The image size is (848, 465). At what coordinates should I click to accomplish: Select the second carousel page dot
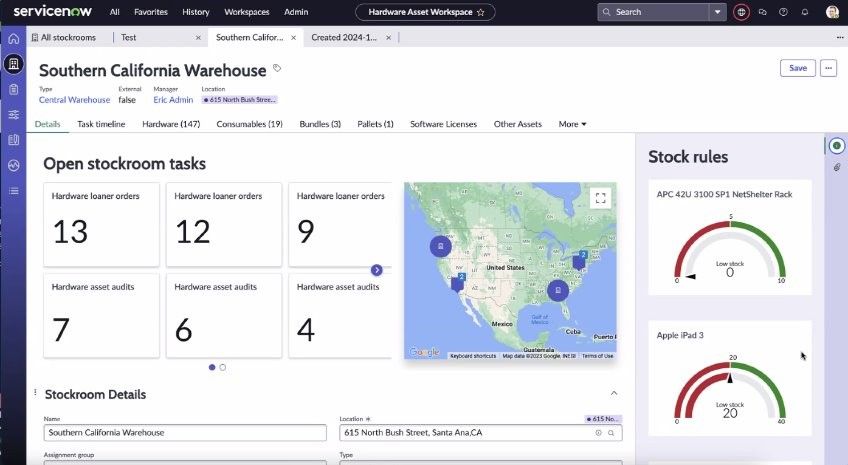click(222, 367)
